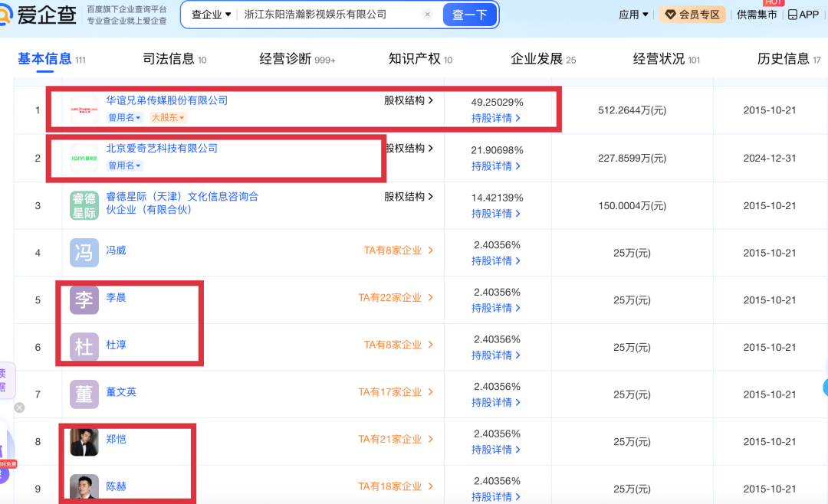Click the iQIYI company logo
Screen dimensions: 828x504
[x=84, y=158]
